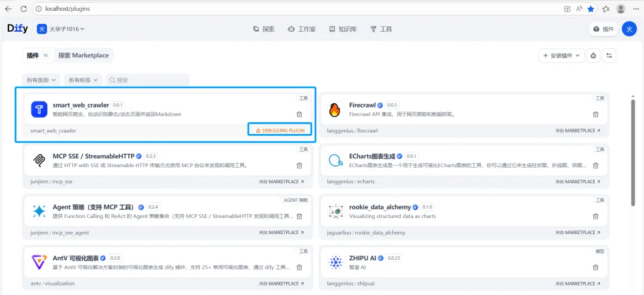This screenshot has height=295, width=644.
Task: Open ZHIPU AI 来自 MARKETPLACE link
Action: [x=577, y=284]
